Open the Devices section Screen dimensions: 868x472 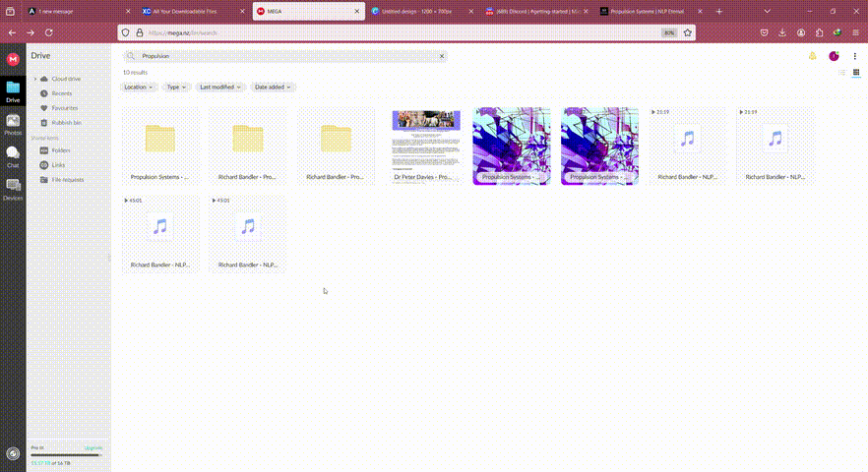tap(13, 190)
